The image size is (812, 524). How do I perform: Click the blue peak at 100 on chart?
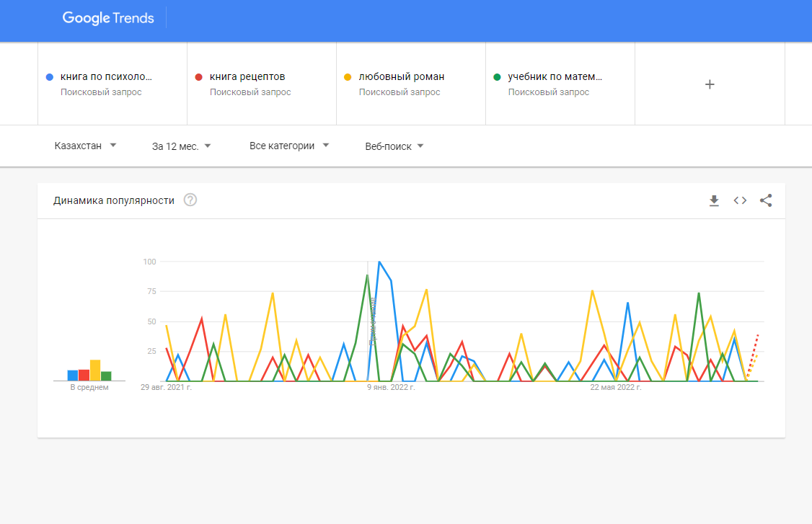(379, 262)
